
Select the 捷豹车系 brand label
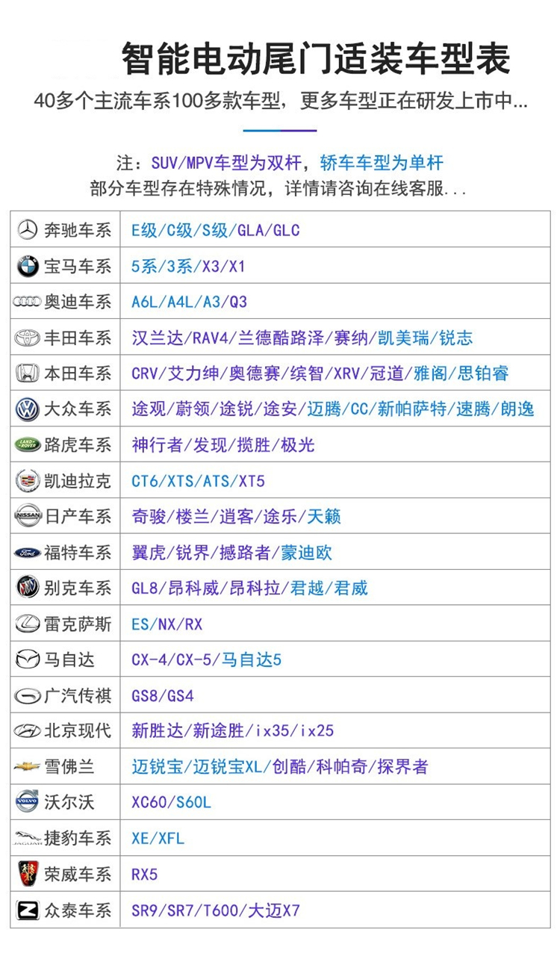(77, 839)
